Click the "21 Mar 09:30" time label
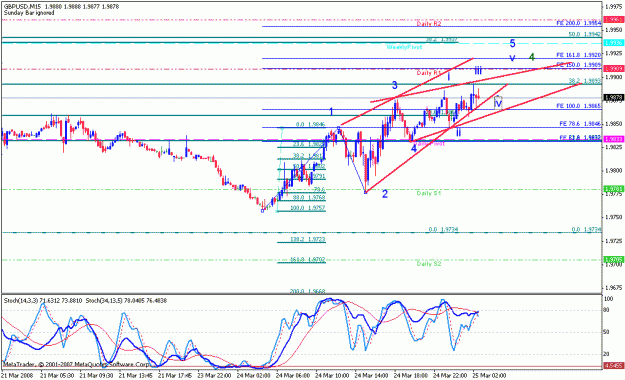Screen dimensions: 625x380 coord(96,376)
